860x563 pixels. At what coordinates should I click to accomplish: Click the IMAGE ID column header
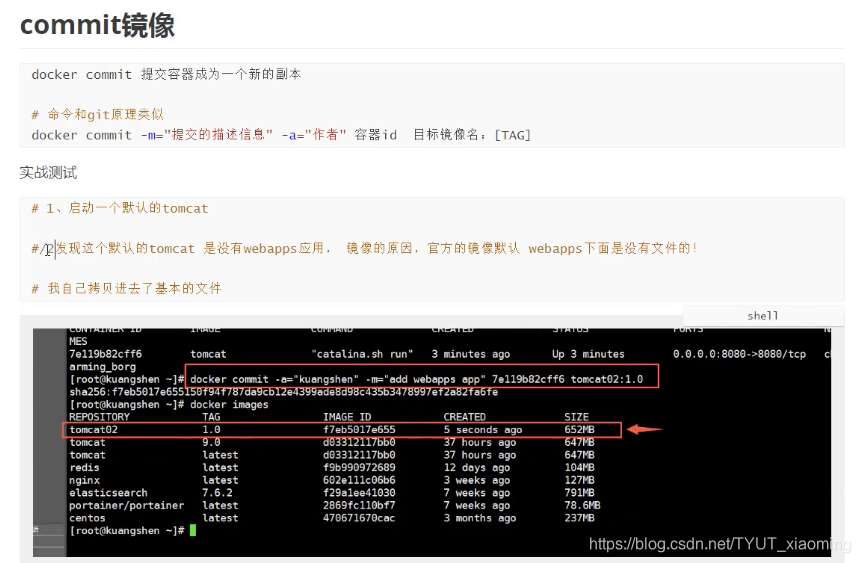[347, 417]
